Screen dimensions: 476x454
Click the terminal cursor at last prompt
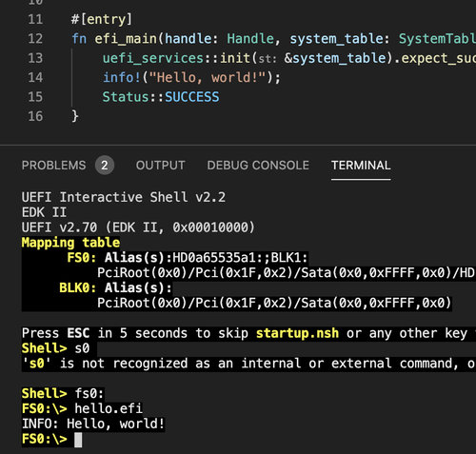pyautogui.click(x=78, y=440)
